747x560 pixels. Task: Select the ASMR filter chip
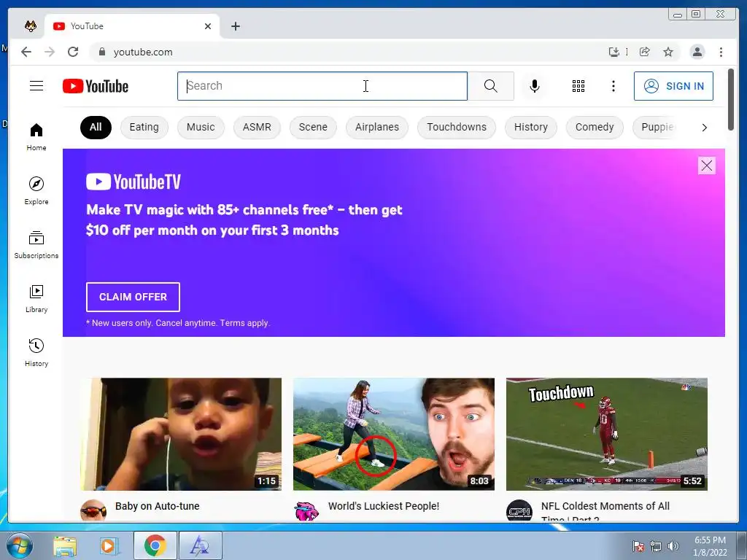[x=257, y=127]
